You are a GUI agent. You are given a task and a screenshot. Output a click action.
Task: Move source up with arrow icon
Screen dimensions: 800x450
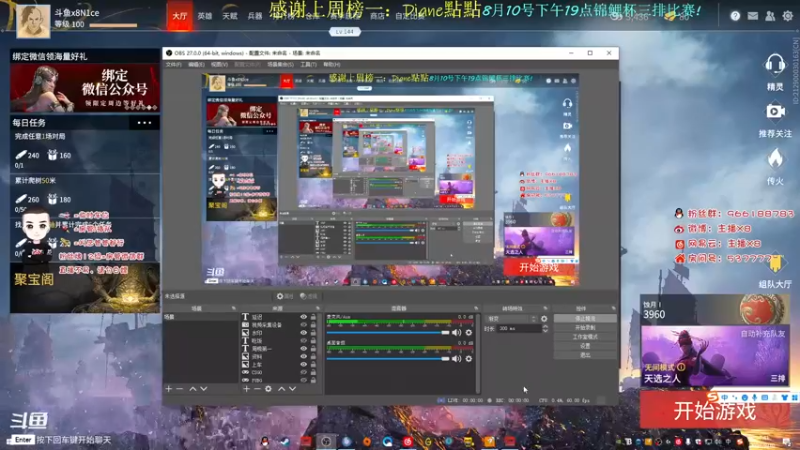(282, 389)
